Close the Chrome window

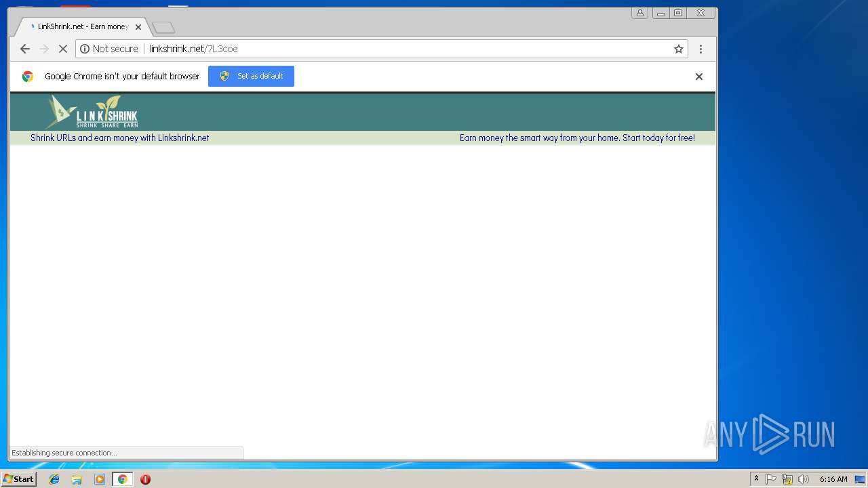[701, 13]
